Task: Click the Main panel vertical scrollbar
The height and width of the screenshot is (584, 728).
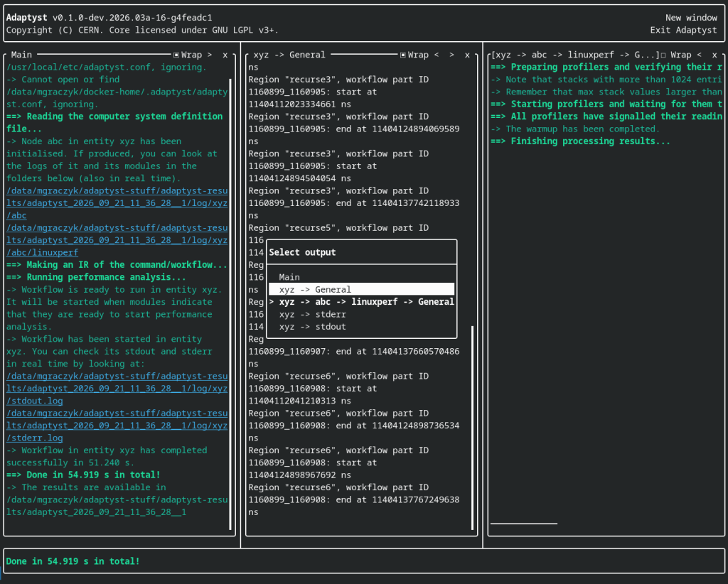Action: pyautogui.click(x=230, y=304)
